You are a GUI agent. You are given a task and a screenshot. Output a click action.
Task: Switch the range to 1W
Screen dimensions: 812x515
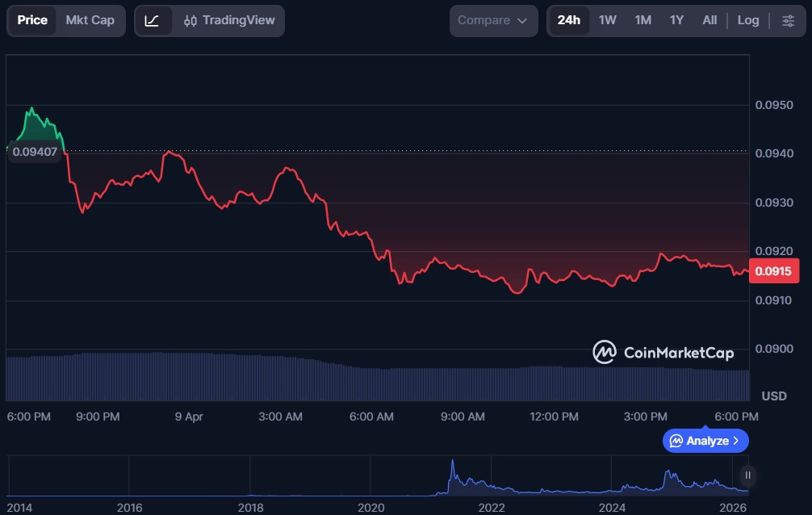click(x=608, y=20)
